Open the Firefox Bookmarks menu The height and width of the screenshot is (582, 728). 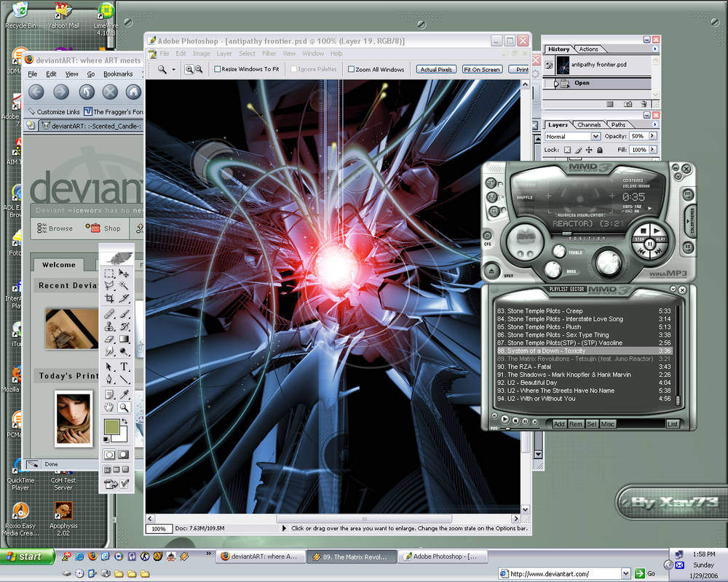click(118, 73)
